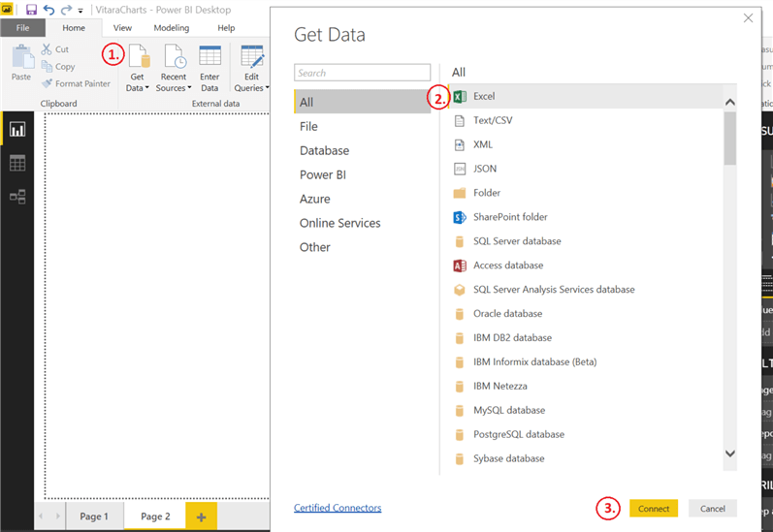Select the File category
Screen dimensions: 773x532
coord(363,127)
